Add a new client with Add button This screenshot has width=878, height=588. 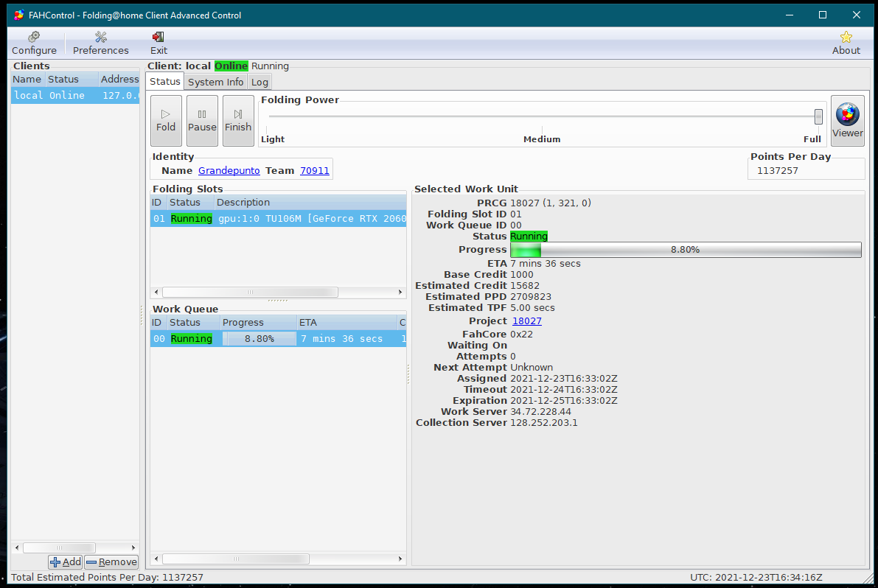(66, 561)
